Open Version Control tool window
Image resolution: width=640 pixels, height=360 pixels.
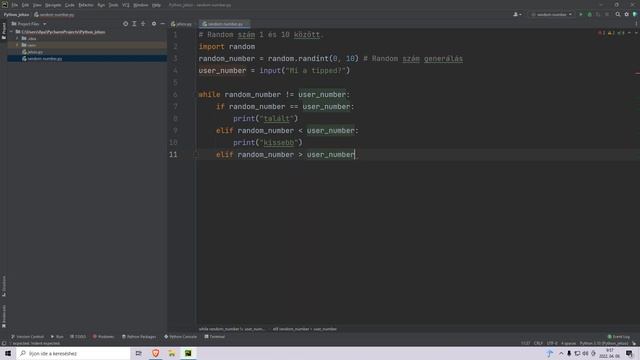(x=27, y=337)
